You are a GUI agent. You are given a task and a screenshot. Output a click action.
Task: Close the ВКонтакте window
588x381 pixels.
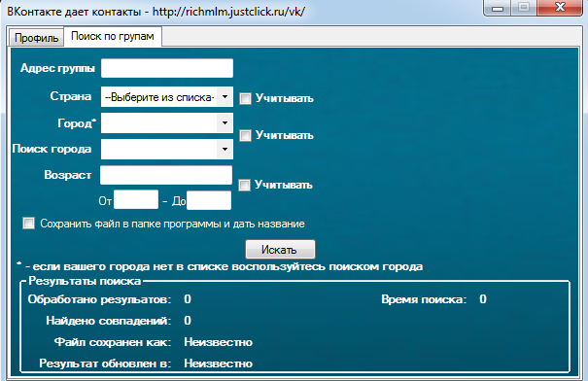560,8
